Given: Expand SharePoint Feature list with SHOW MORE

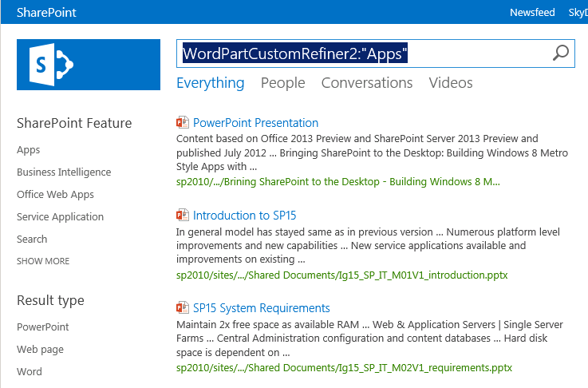Looking at the screenshot, I should point(43,261).
